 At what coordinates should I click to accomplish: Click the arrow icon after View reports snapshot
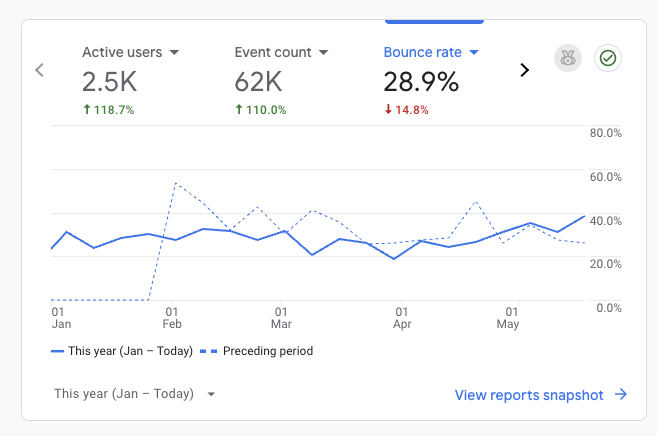pyautogui.click(x=621, y=395)
